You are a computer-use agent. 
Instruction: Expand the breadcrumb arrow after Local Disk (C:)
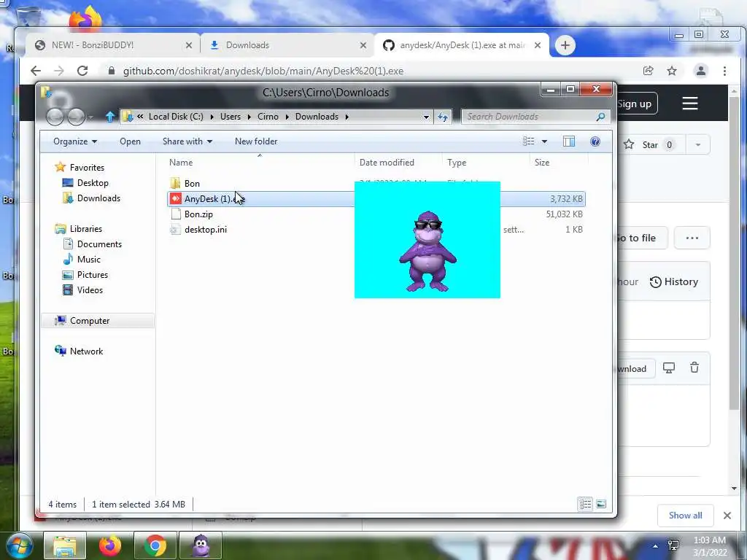[x=212, y=117]
